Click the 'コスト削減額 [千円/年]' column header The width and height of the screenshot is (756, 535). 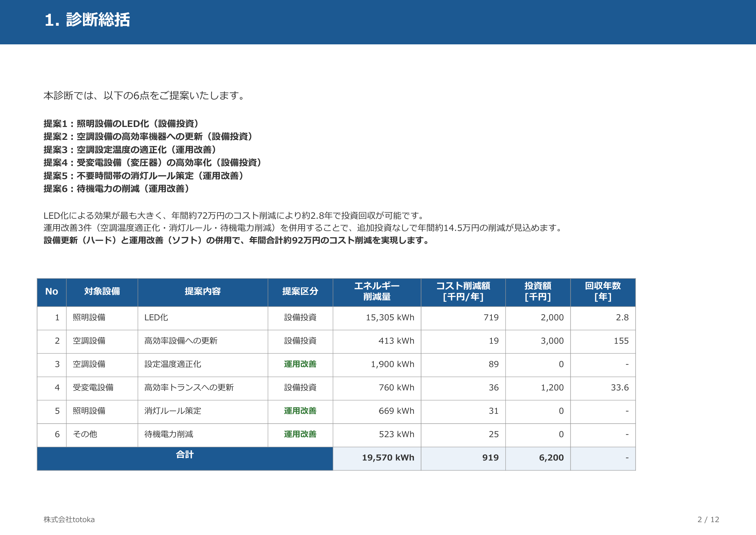(463, 293)
